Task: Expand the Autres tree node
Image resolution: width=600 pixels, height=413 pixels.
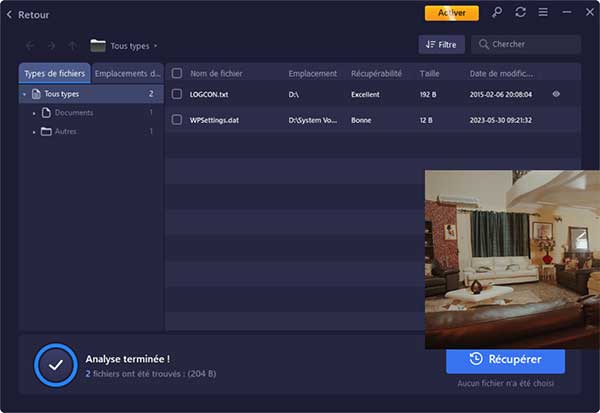Action: tap(34, 131)
